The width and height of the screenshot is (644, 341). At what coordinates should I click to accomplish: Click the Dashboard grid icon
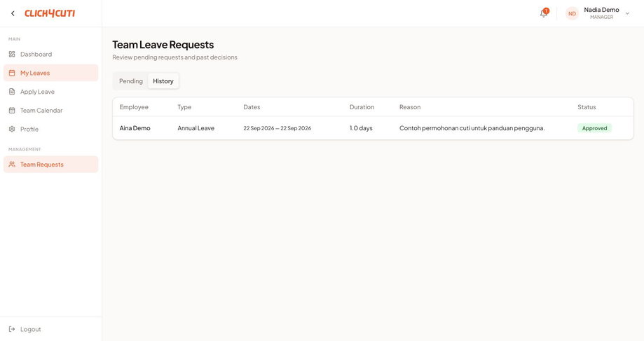coord(12,54)
